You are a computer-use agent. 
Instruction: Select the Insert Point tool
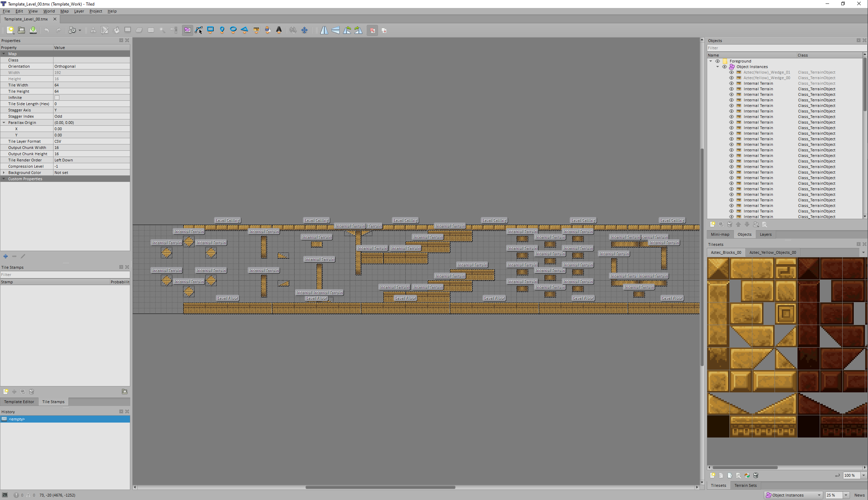tap(222, 30)
